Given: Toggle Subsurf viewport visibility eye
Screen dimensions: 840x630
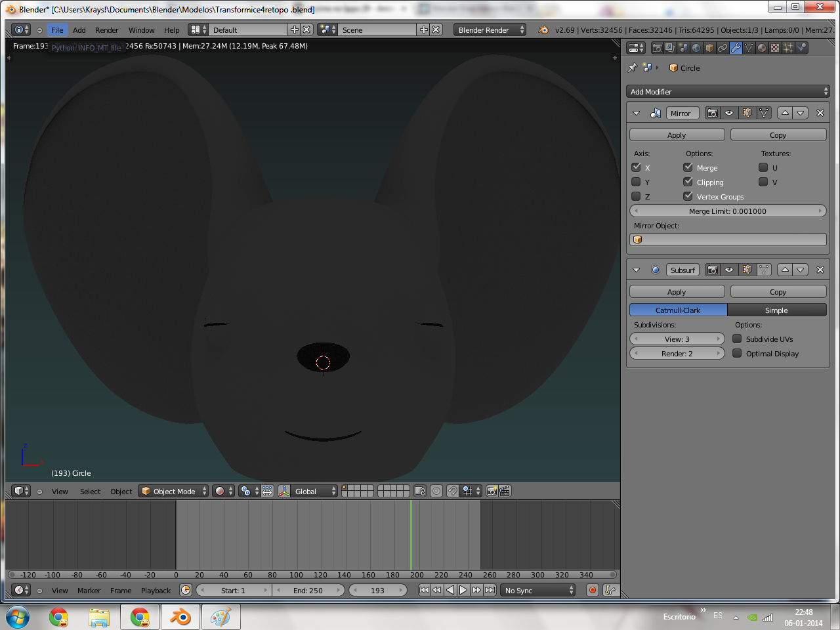Looking at the screenshot, I should (729, 270).
